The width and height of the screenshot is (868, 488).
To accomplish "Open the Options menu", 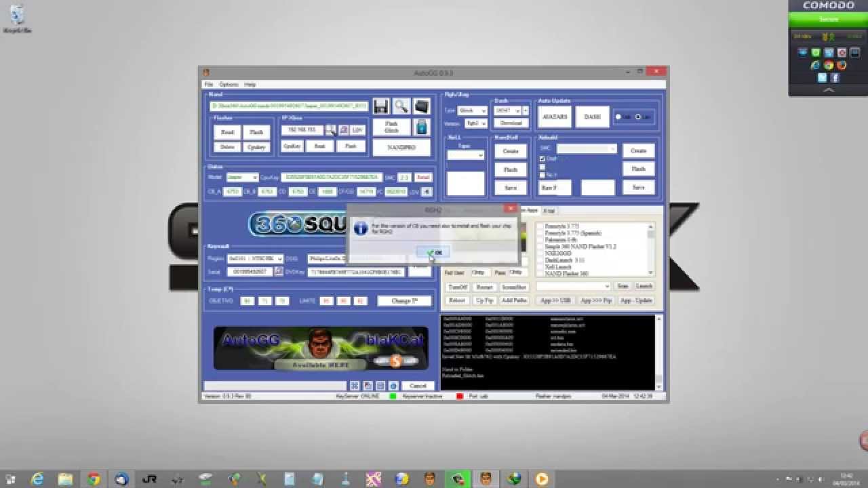I will coord(229,85).
